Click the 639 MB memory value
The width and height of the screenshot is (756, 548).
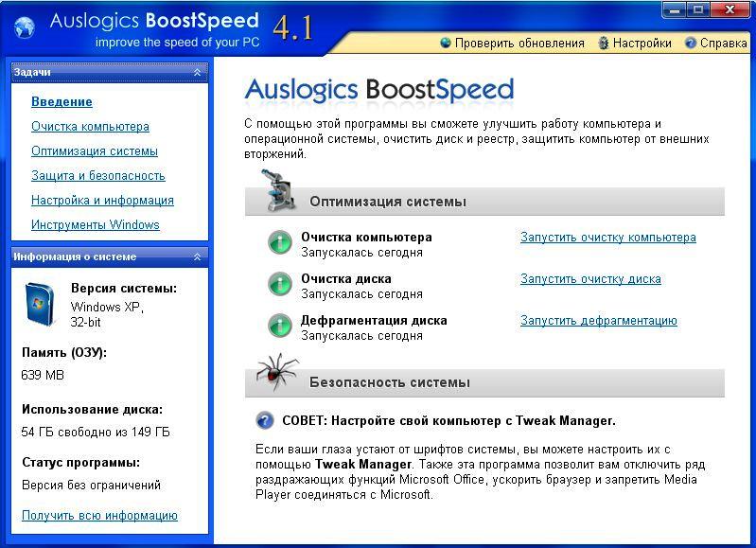tap(43, 375)
